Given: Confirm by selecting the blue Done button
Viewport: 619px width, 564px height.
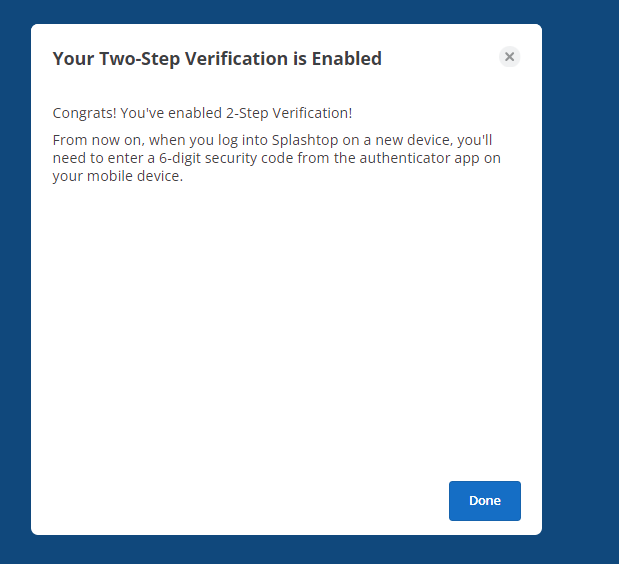Looking at the screenshot, I should [484, 500].
